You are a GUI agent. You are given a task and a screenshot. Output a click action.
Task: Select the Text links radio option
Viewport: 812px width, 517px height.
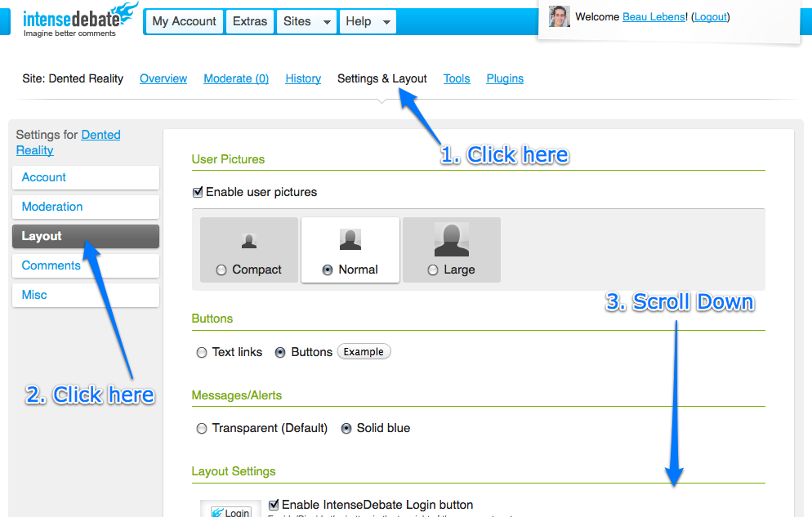[x=202, y=353]
